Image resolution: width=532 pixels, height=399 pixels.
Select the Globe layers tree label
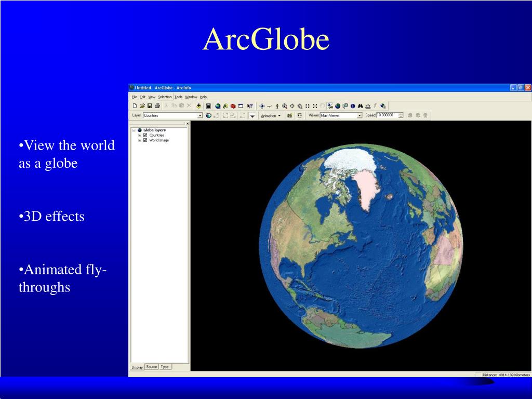[154, 130]
